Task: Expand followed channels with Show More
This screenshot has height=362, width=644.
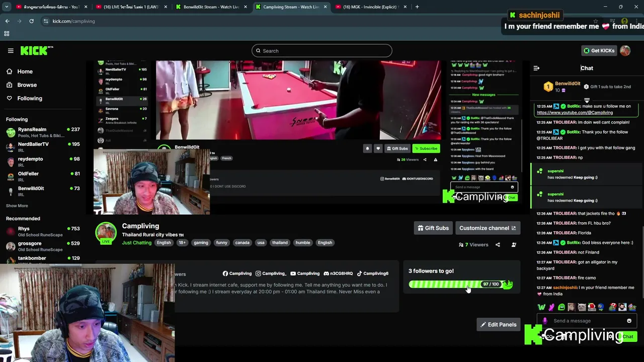Action: [17, 206]
